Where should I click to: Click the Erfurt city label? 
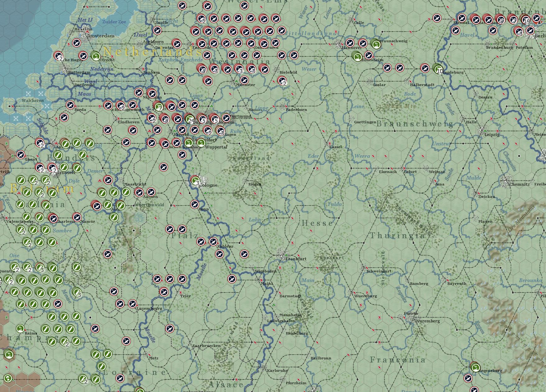[410, 172]
